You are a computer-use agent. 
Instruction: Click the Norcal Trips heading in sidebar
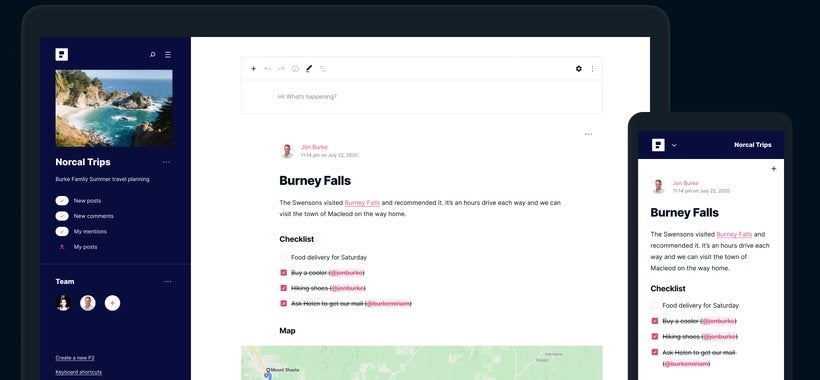tap(83, 162)
